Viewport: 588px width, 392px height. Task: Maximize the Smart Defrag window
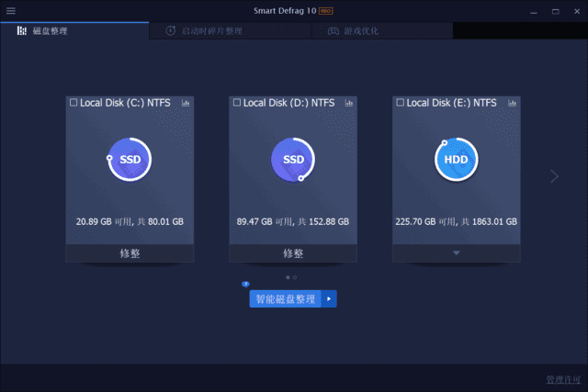pos(555,12)
